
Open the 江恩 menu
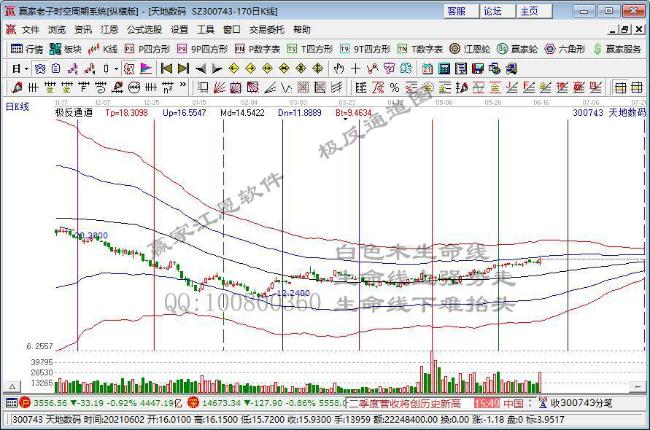click(109, 29)
